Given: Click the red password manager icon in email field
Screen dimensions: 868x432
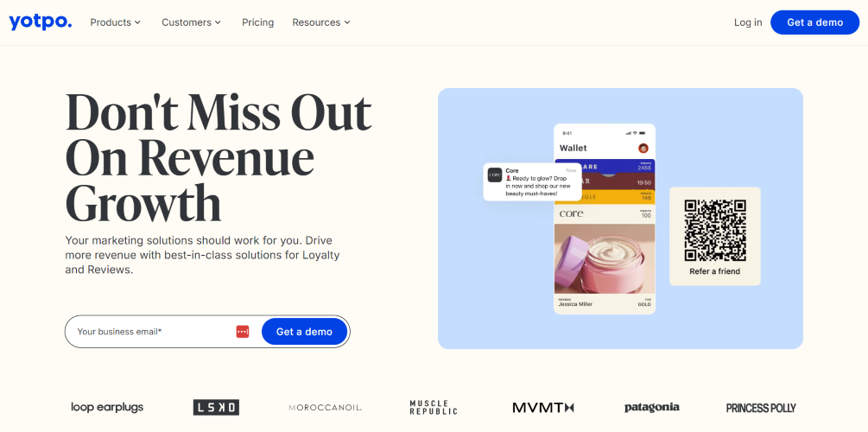Looking at the screenshot, I should click(243, 332).
